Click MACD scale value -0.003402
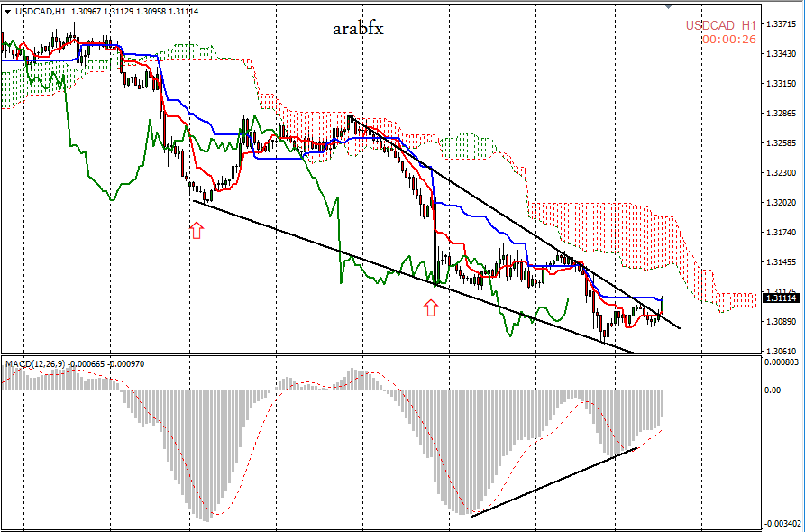The image size is (805, 532). (782, 524)
